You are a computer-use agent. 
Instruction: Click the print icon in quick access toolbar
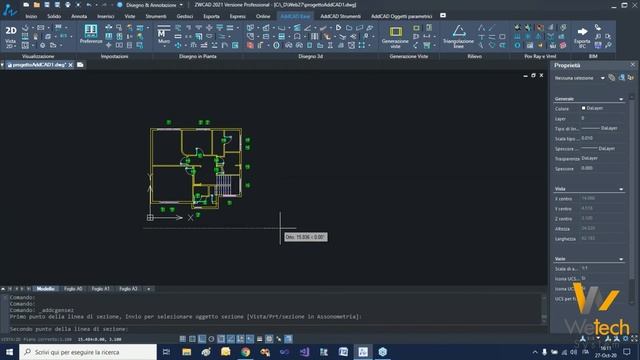[x=68, y=5]
